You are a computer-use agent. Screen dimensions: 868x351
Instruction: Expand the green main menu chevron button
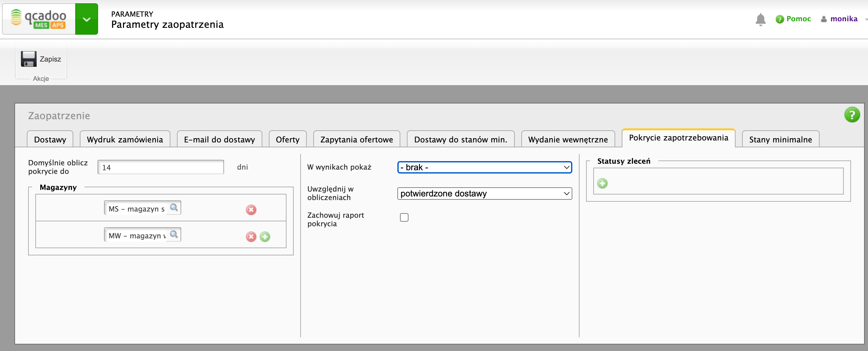[x=87, y=19]
